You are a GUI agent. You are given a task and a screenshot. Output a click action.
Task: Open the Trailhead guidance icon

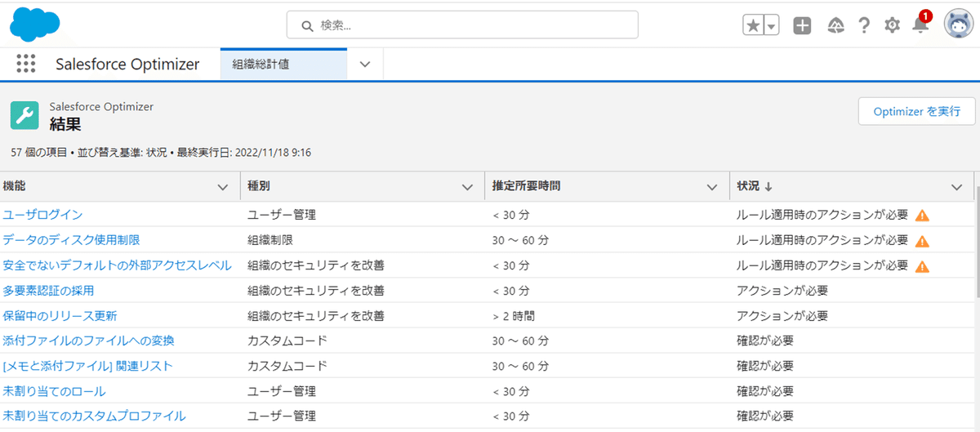(835, 25)
